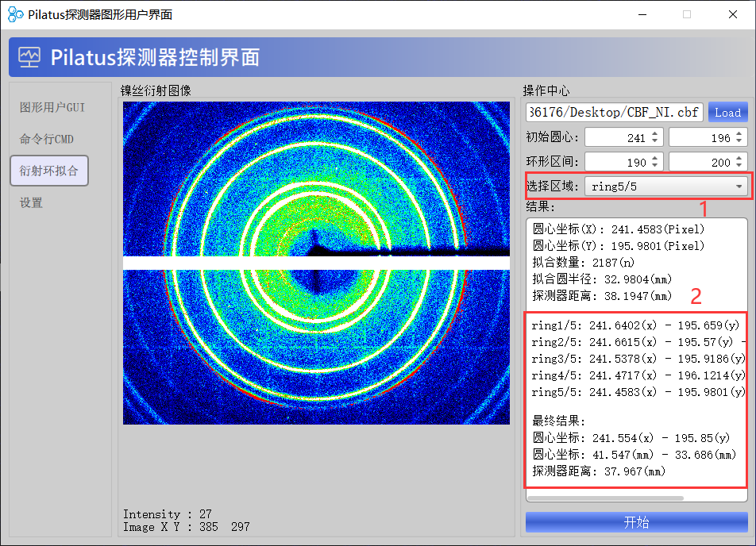756x546 pixels.
Task: Click the ring3/5 result row
Action: click(638, 359)
